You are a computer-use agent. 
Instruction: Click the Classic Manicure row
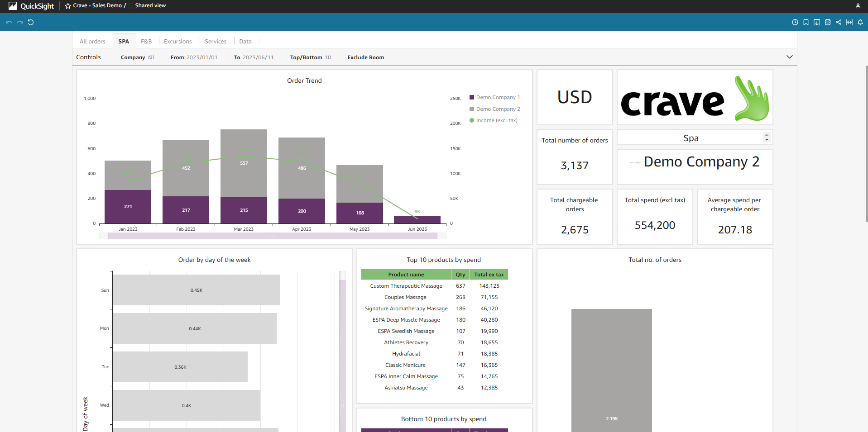(435, 365)
